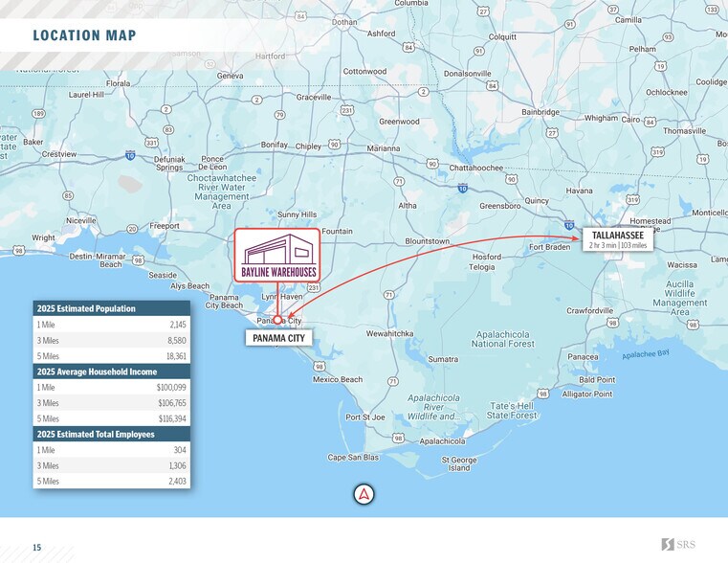Click the Location Map heading
Screen dimensions: 728x563
(x=84, y=35)
